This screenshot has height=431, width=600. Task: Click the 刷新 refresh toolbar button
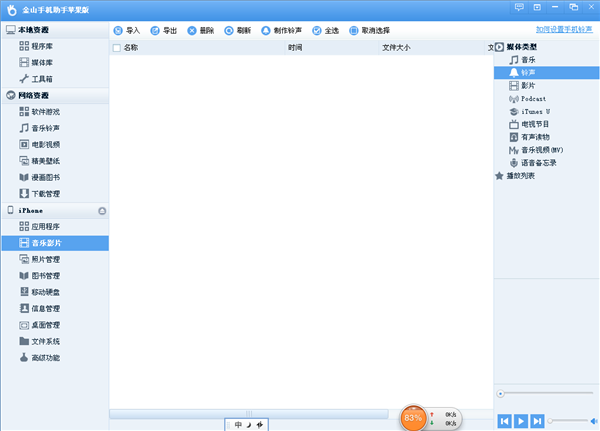click(x=238, y=31)
